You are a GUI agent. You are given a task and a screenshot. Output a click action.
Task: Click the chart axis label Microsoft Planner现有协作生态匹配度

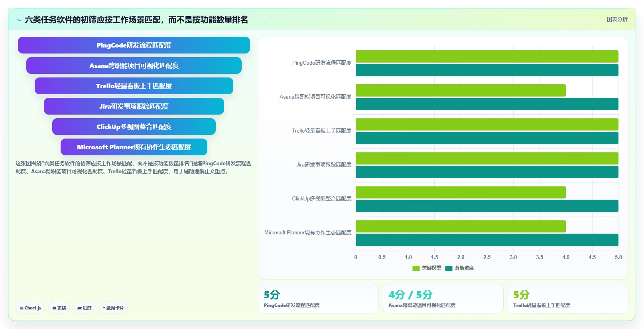[308, 232]
